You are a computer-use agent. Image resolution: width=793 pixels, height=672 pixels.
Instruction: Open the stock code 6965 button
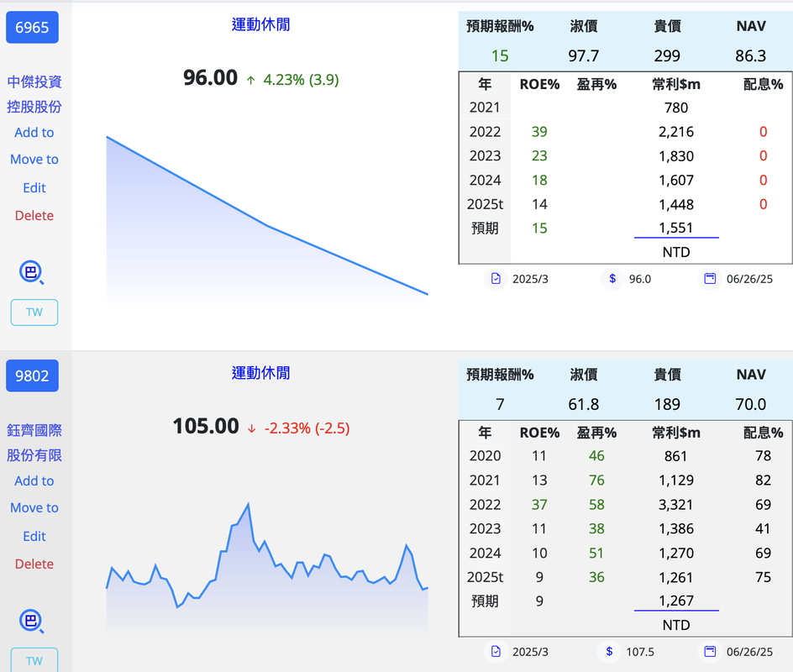point(33,28)
